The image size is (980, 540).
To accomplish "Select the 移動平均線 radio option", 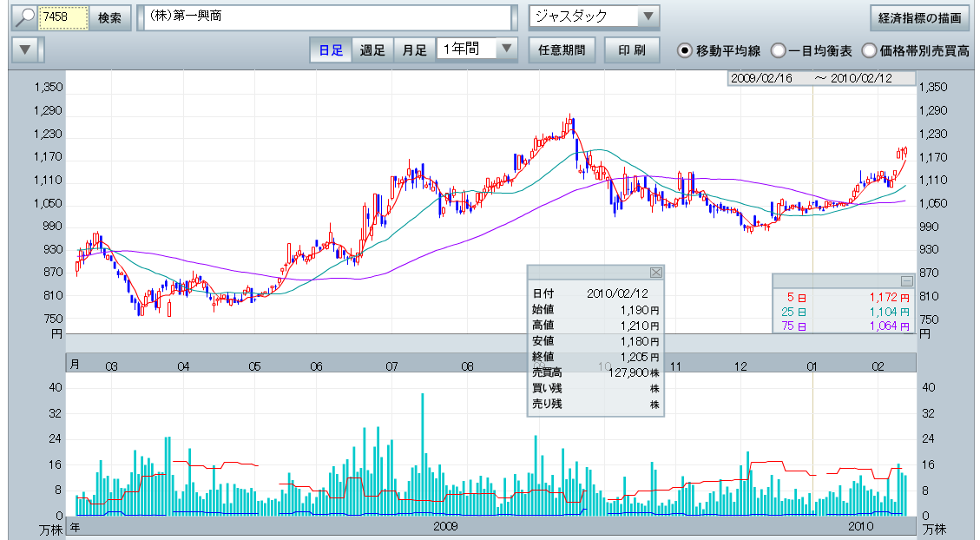I will pos(684,50).
